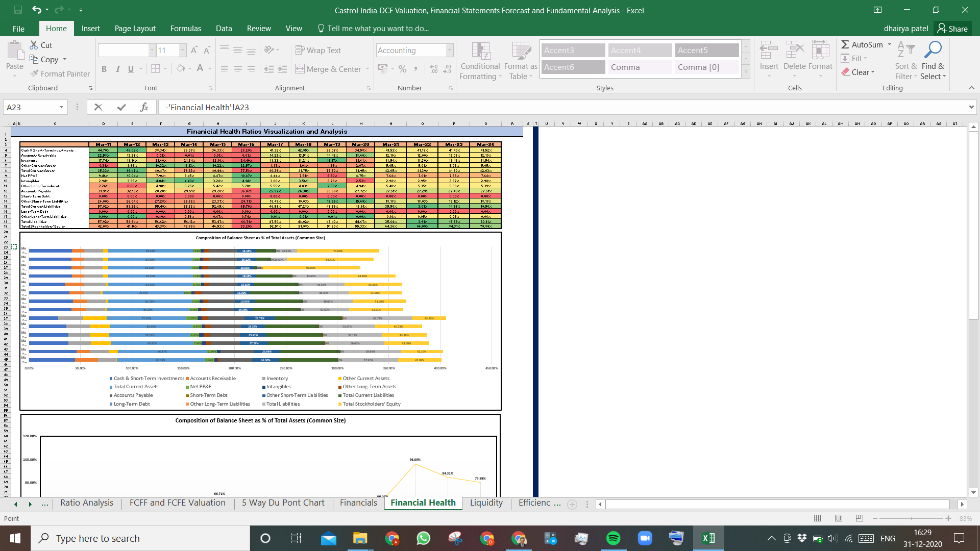The height and width of the screenshot is (551, 980).
Task: Collapse the ribbon
Action: tap(971, 88)
